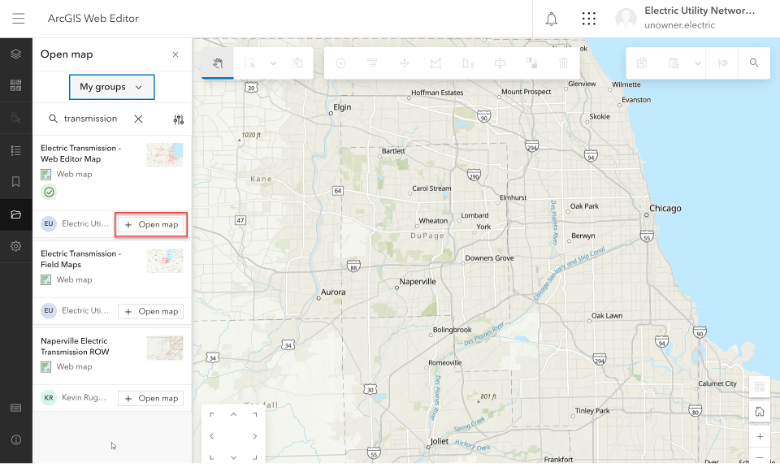Select the Open map folder sidebar icon
Image resolution: width=780 pixels, height=465 pixels.
pos(16,214)
